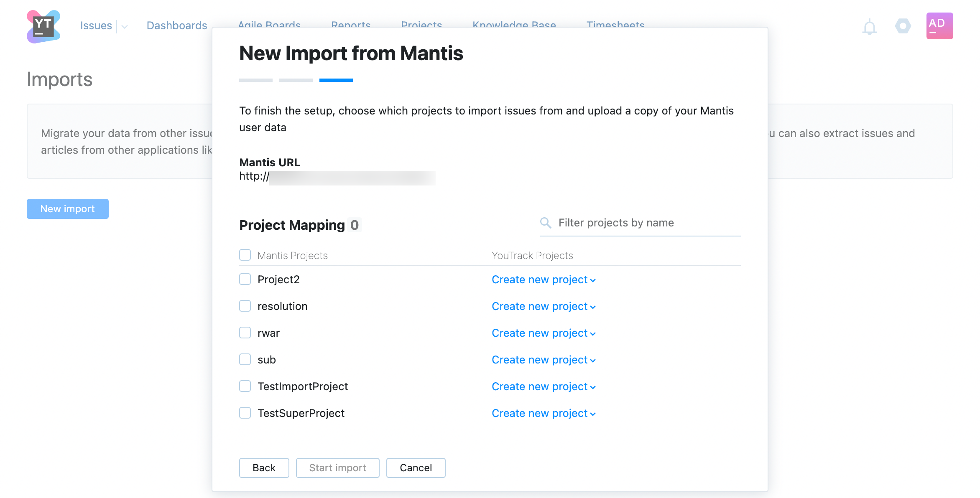Click the TestSuperProject name
The width and height of the screenshot is (980, 498).
[x=301, y=413]
